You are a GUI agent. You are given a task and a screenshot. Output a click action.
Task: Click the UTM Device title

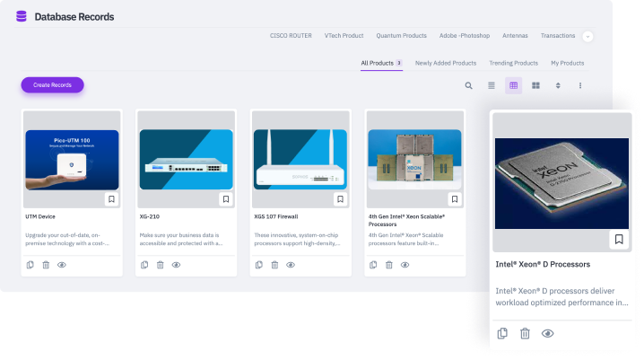40,216
